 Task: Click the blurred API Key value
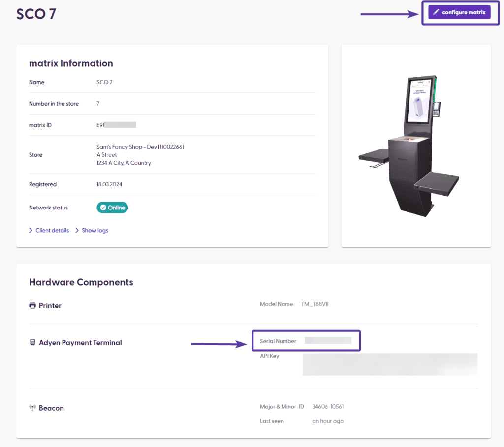point(390,364)
